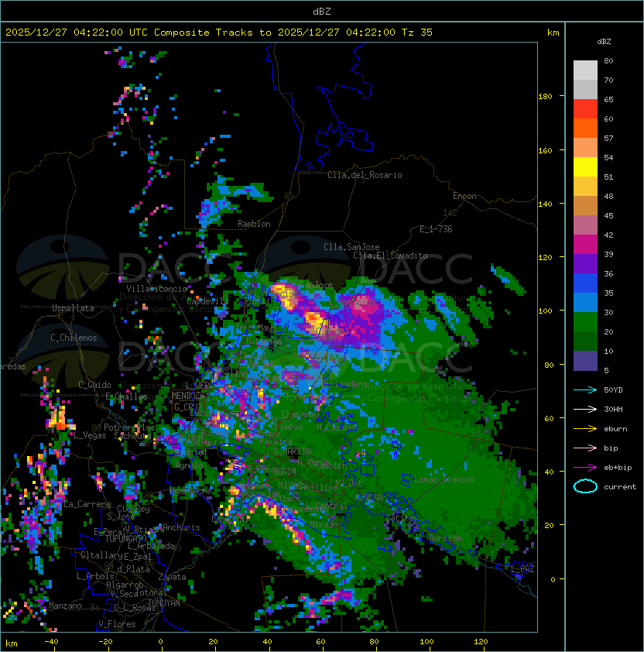Select the light gray swatch below 80
644x652 pixels.
(585, 70)
